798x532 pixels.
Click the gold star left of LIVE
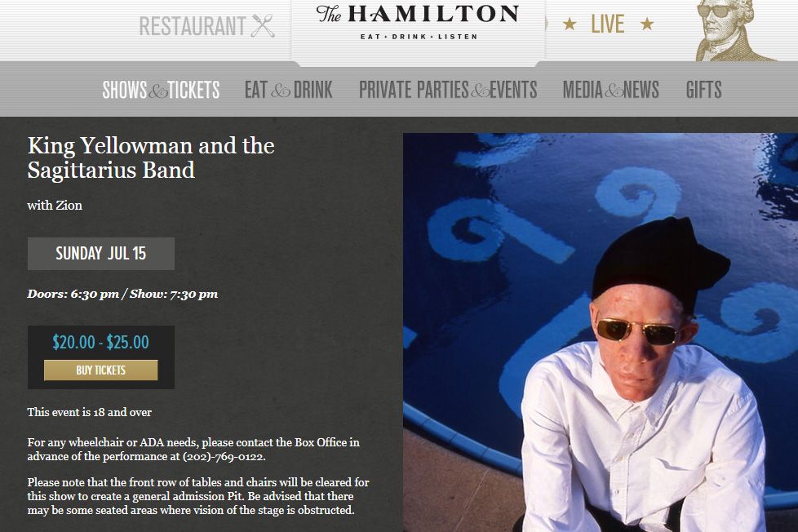pos(570,24)
